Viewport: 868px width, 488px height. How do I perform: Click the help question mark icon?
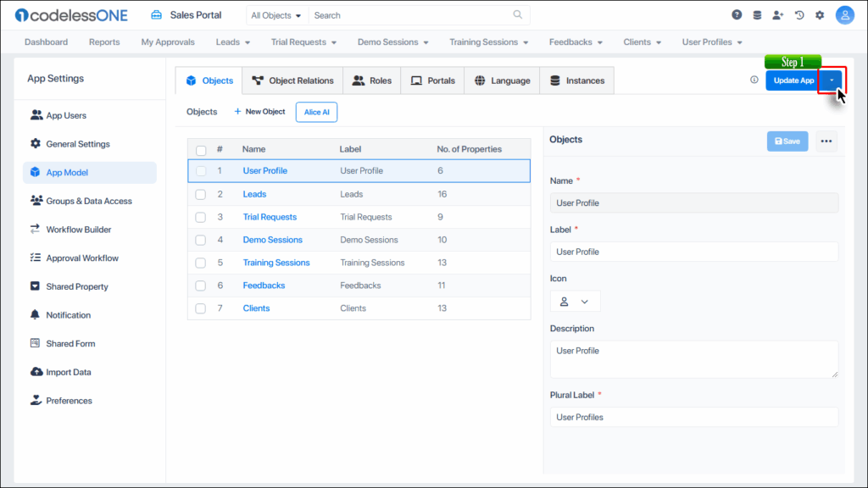click(737, 15)
